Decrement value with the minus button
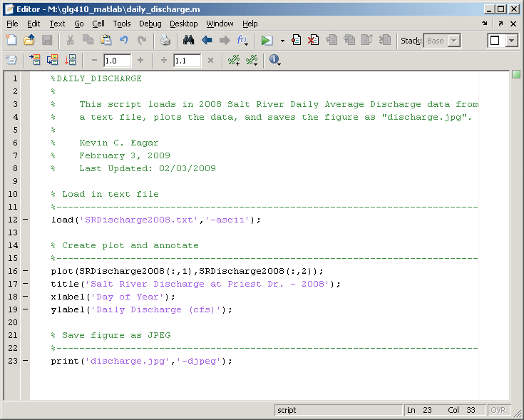 [94, 60]
